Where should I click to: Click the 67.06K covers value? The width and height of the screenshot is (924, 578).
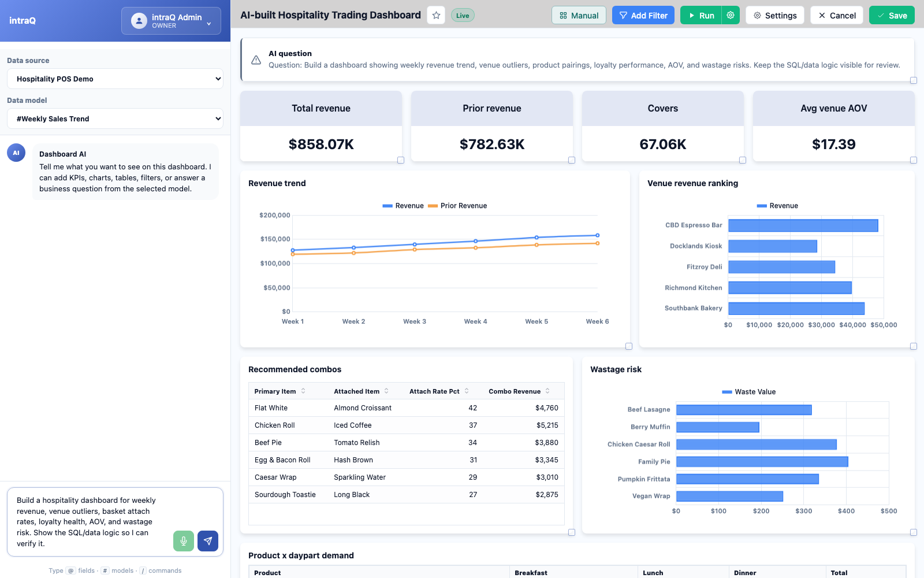[663, 144]
